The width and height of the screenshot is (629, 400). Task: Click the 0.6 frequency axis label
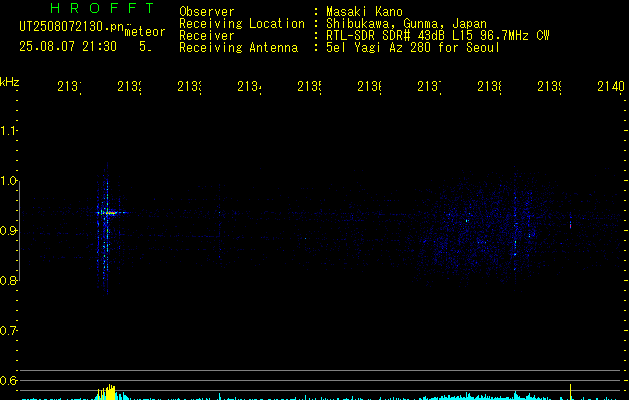click(8, 380)
